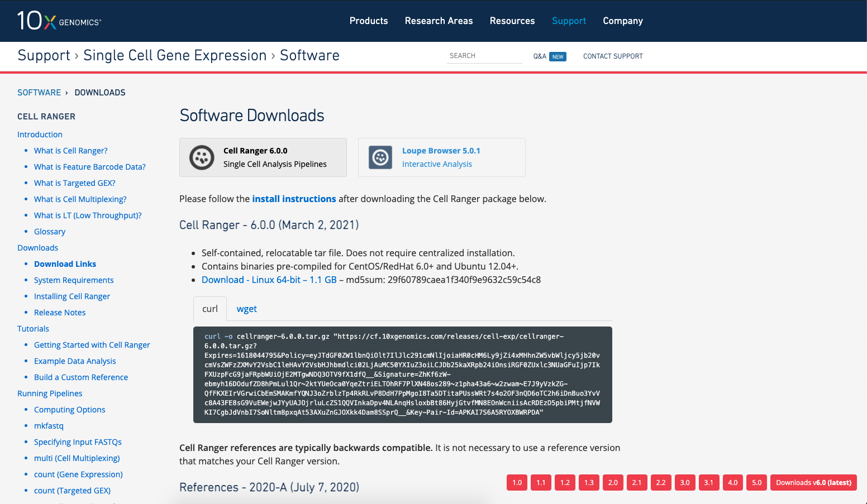Open Example Data Analysis tutorial
867x504 pixels.
coord(75,361)
